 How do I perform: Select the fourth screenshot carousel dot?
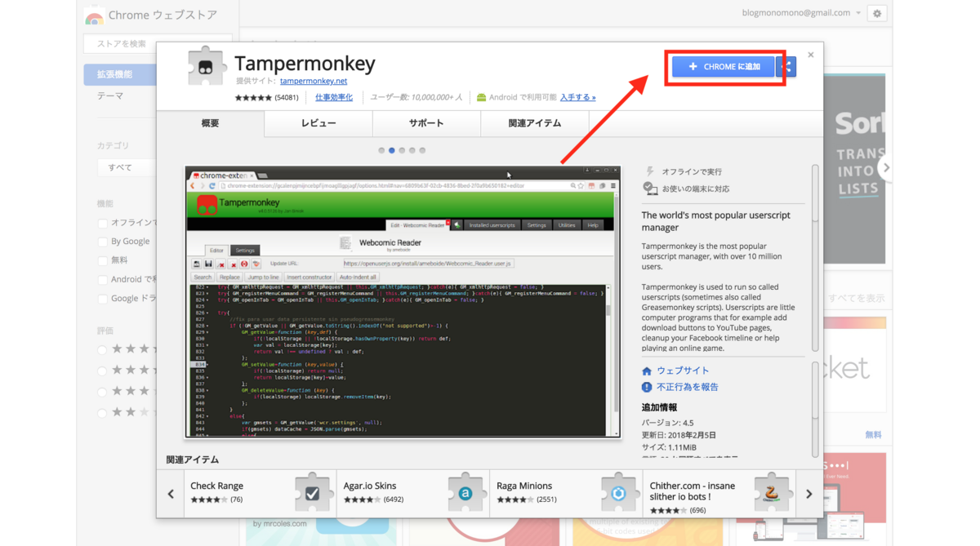click(412, 150)
